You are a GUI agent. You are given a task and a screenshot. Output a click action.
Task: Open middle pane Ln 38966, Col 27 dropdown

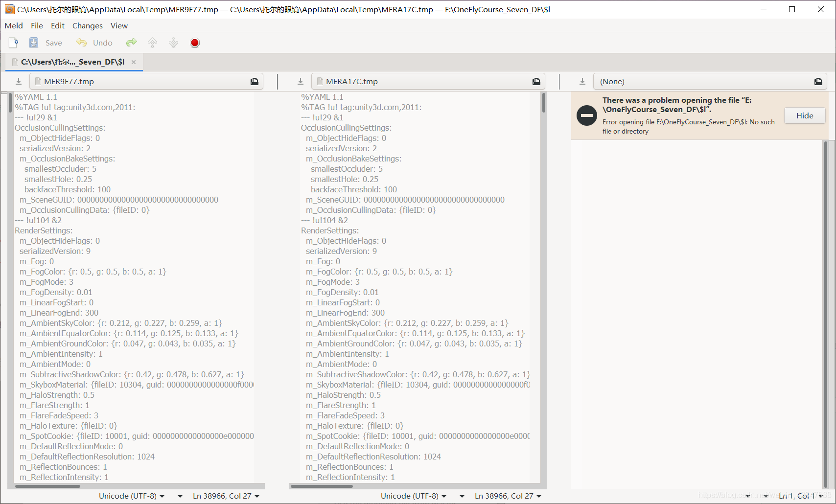click(x=508, y=496)
